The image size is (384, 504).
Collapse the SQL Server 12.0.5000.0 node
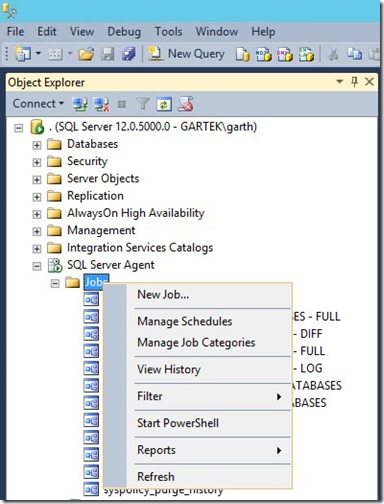(x=19, y=128)
